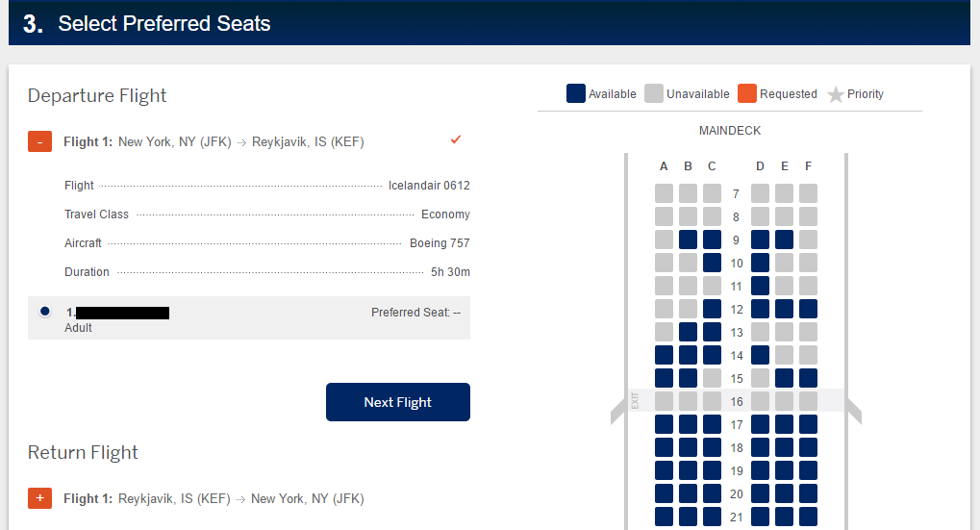
Task: Click the orange Requested legend swatch
Action: [747, 93]
